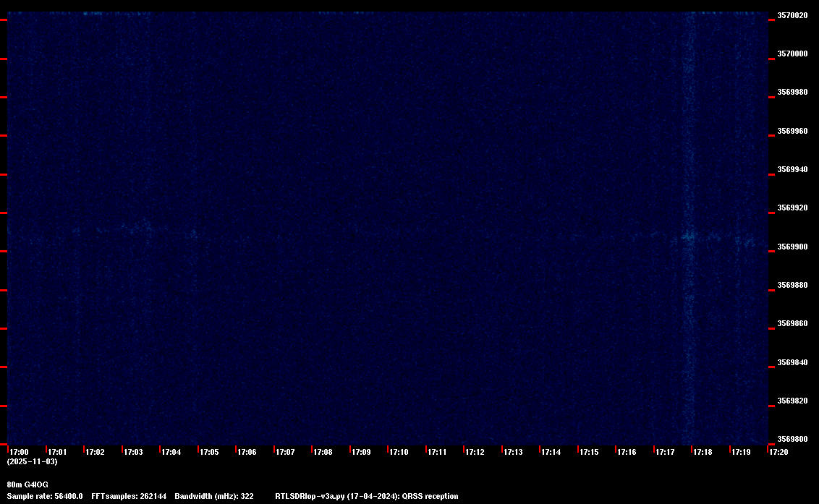Click the 17:03 time axis label

pos(133,452)
